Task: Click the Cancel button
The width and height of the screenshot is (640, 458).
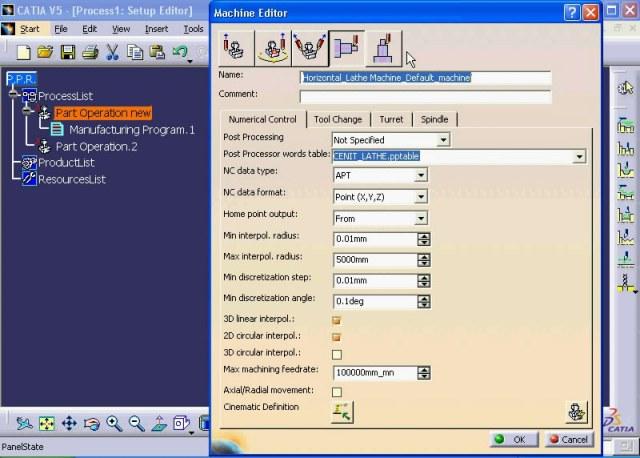Action: point(569,440)
